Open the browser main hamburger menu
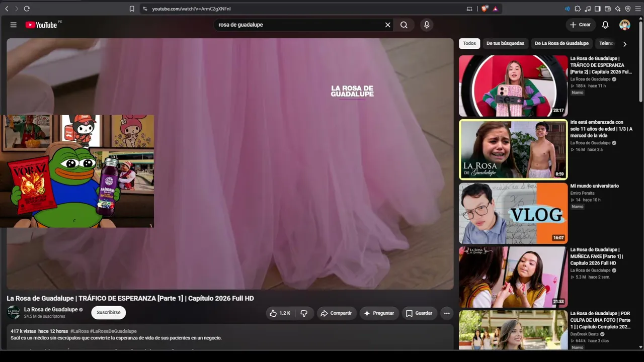The width and height of the screenshot is (644, 362). [x=638, y=9]
